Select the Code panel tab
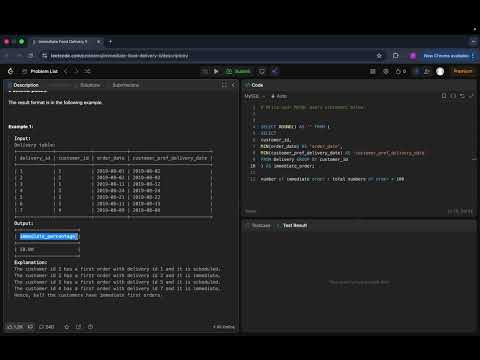The width and height of the screenshot is (480, 360). (x=254, y=85)
